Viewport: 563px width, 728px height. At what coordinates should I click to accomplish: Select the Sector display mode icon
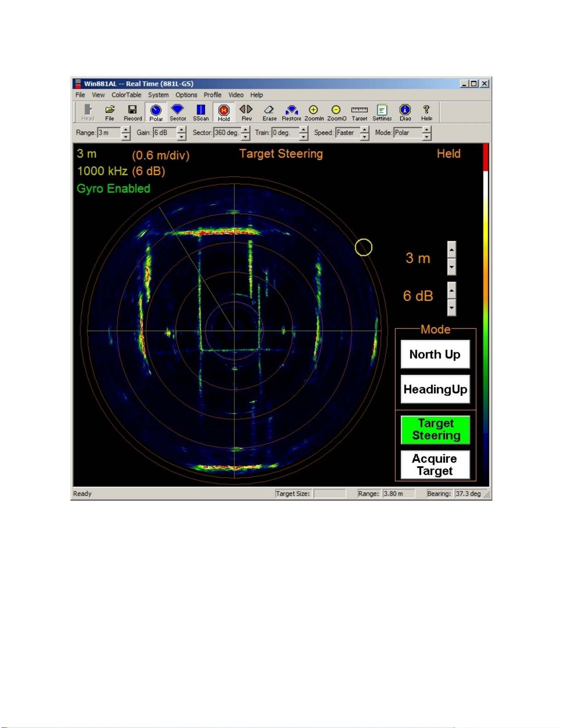(x=178, y=113)
